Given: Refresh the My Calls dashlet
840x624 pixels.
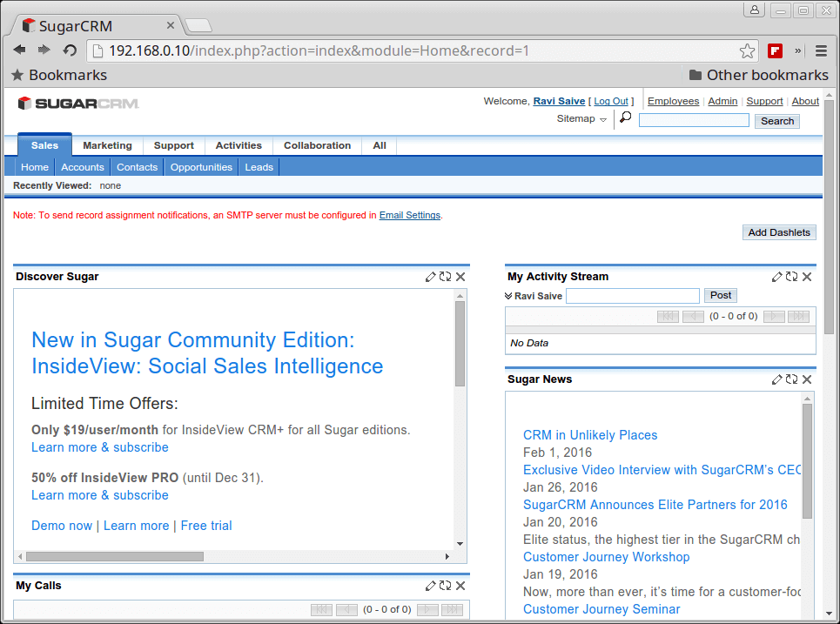Looking at the screenshot, I should click(445, 586).
